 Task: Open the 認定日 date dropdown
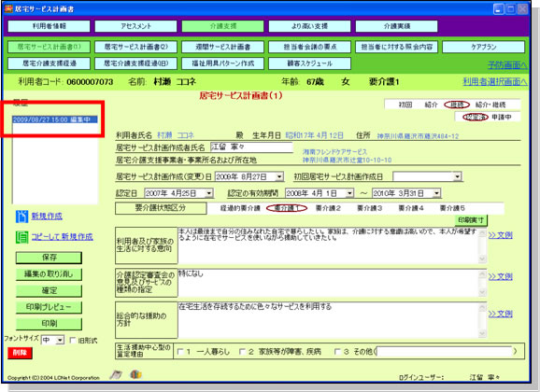209,193
